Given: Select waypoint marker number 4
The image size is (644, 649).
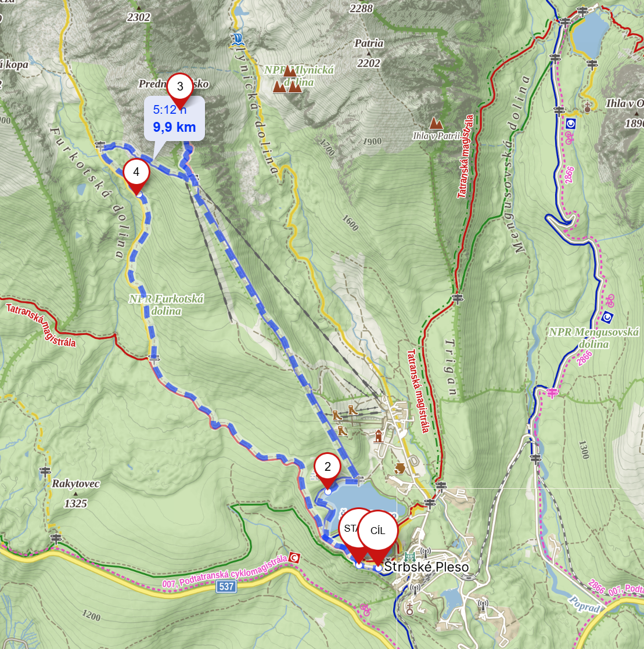Looking at the screenshot, I should pyautogui.click(x=136, y=172).
